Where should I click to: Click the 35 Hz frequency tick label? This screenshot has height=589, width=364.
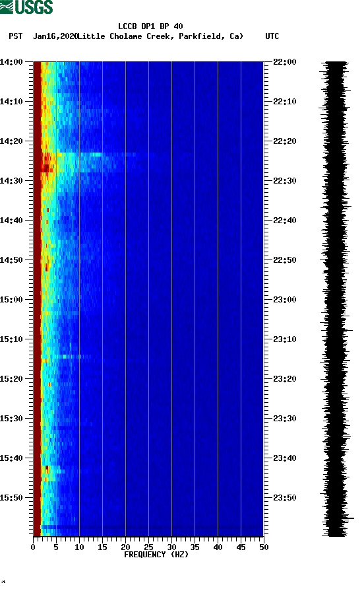coord(195,547)
